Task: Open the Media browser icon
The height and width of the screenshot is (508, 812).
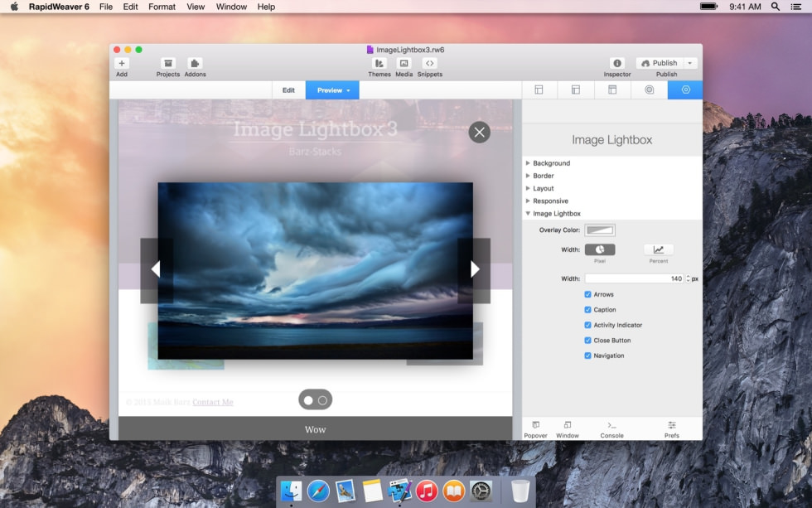Action: [x=404, y=63]
